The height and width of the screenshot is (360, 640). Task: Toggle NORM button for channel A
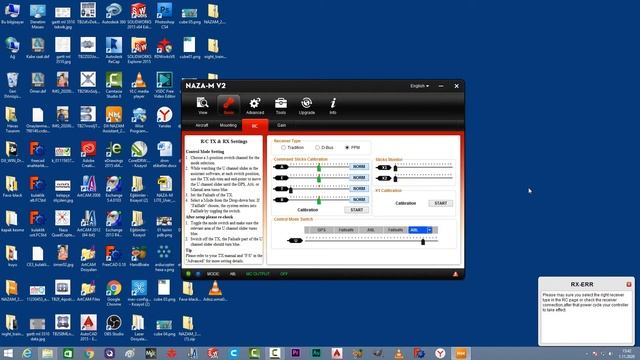359,167
